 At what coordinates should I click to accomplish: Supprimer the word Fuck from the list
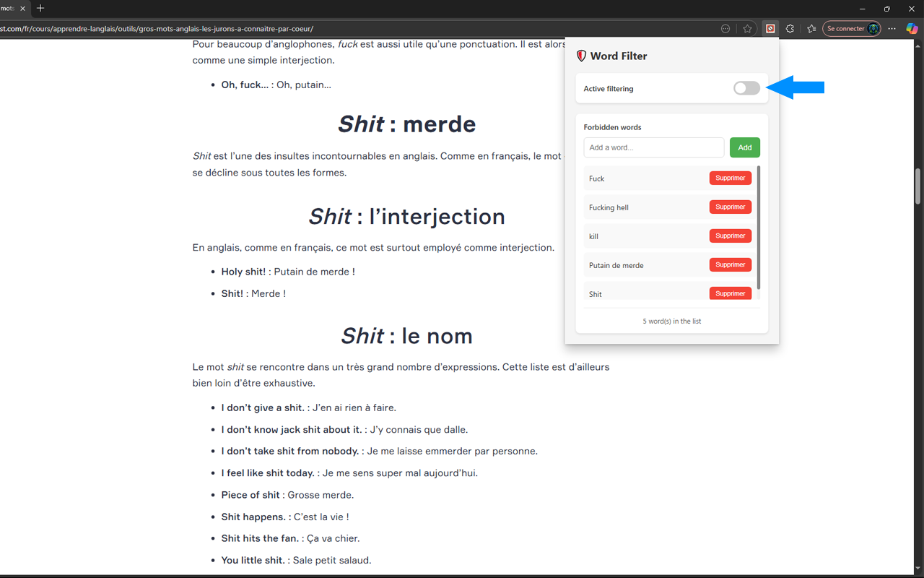point(730,178)
